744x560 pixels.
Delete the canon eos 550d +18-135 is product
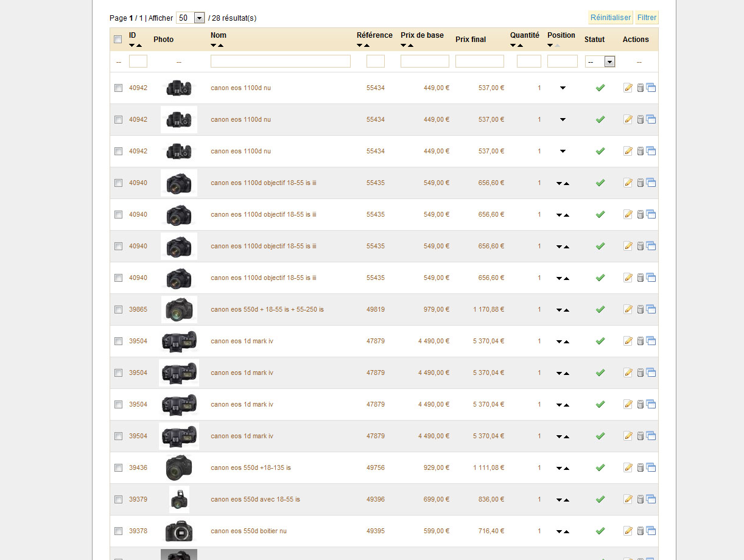point(640,467)
